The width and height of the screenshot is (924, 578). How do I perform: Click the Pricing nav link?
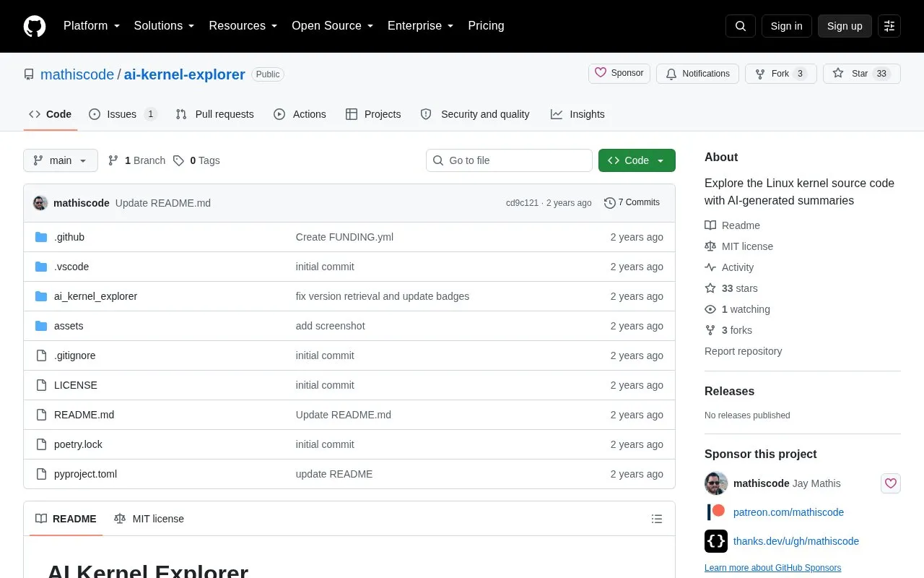486,26
